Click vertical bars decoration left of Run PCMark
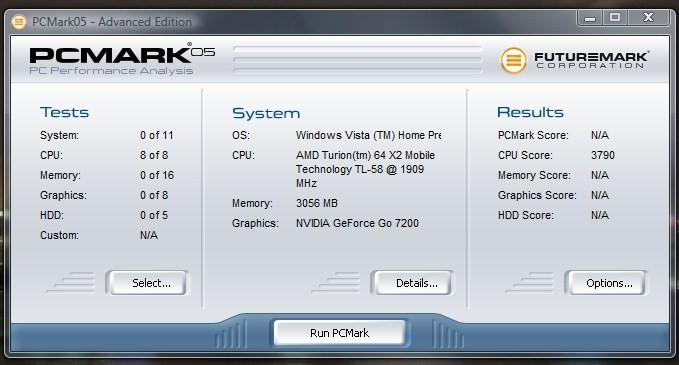679x365 pixels. coord(232,334)
